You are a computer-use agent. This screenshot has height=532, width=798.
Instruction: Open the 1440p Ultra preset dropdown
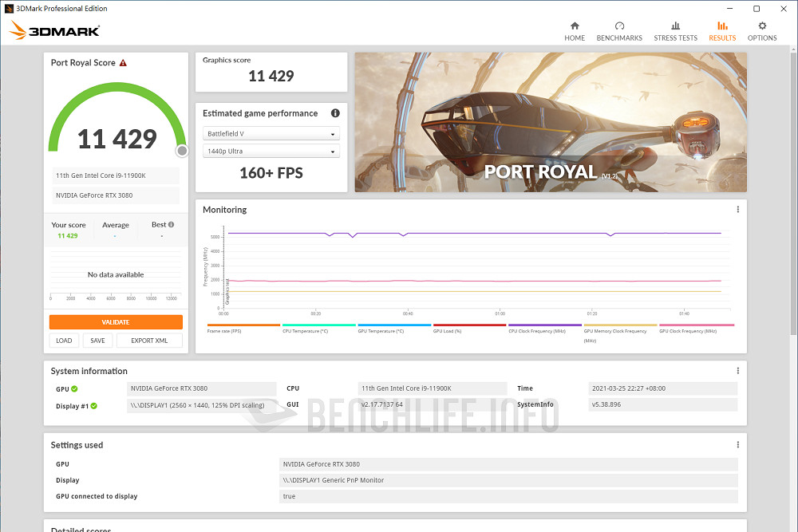click(271, 151)
